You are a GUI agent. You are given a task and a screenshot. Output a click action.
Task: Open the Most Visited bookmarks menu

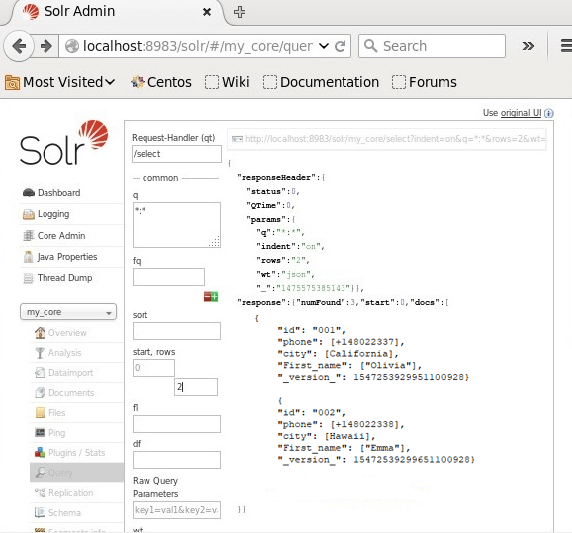point(61,82)
